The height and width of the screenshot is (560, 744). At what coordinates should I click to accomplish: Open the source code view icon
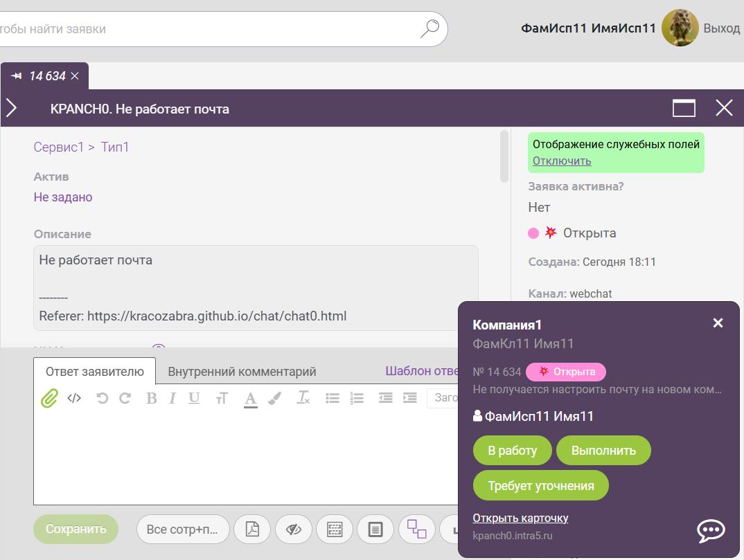74,398
